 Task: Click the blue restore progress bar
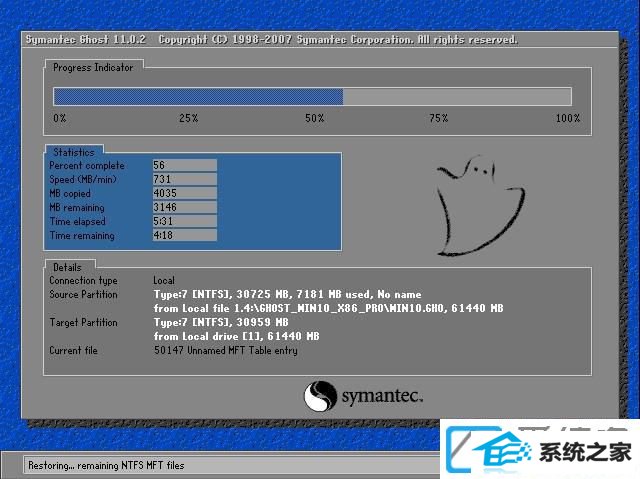tap(312, 97)
